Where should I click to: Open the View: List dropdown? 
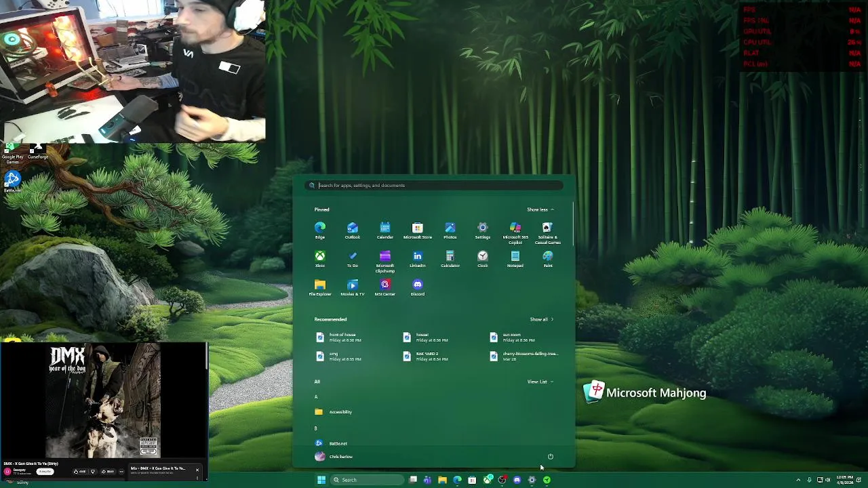tap(540, 382)
